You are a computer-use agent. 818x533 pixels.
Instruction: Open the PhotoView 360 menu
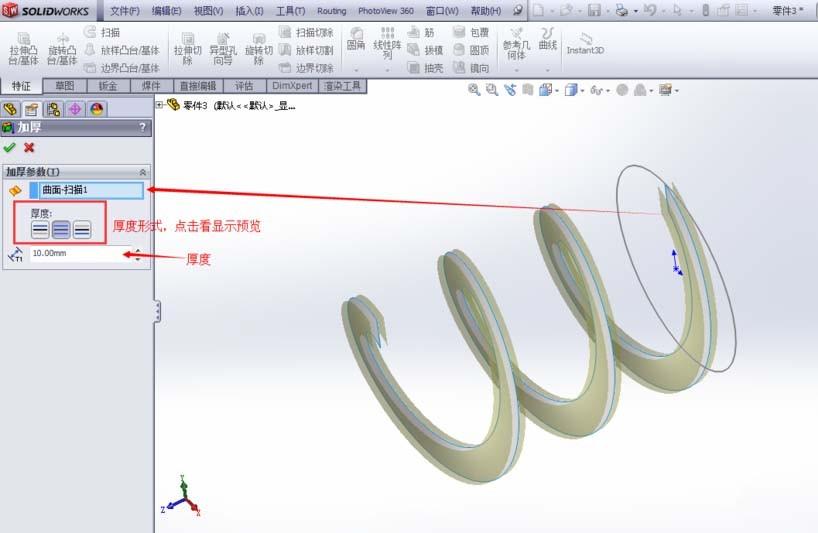[386, 10]
